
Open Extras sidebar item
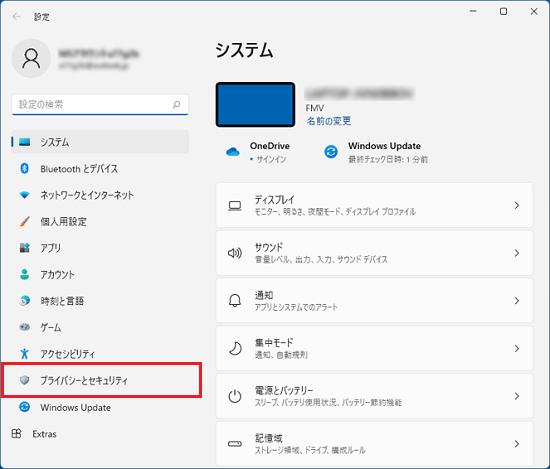[x=100, y=434]
